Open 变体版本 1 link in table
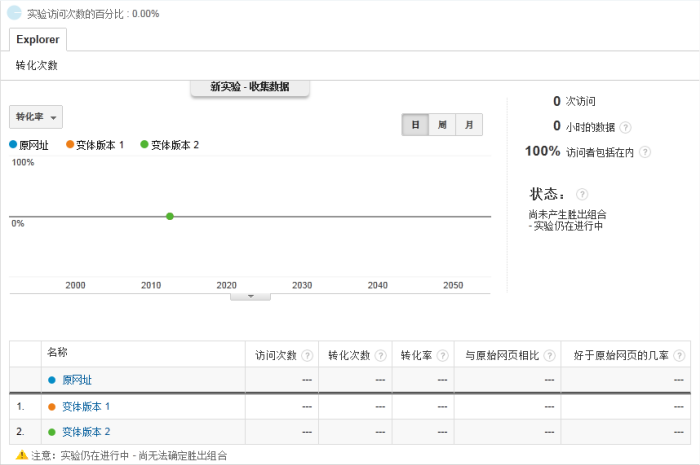The width and height of the screenshot is (700, 465). tap(86, 406)
